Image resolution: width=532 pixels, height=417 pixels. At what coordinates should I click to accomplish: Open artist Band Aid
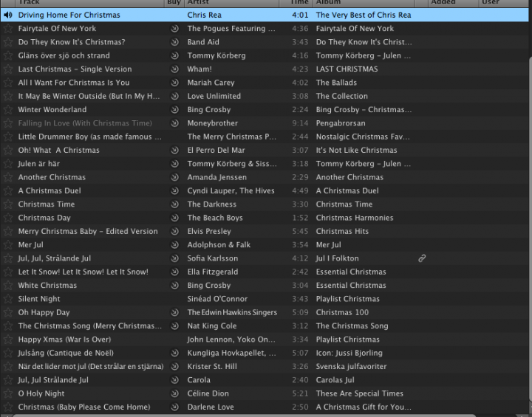[203, 42]
